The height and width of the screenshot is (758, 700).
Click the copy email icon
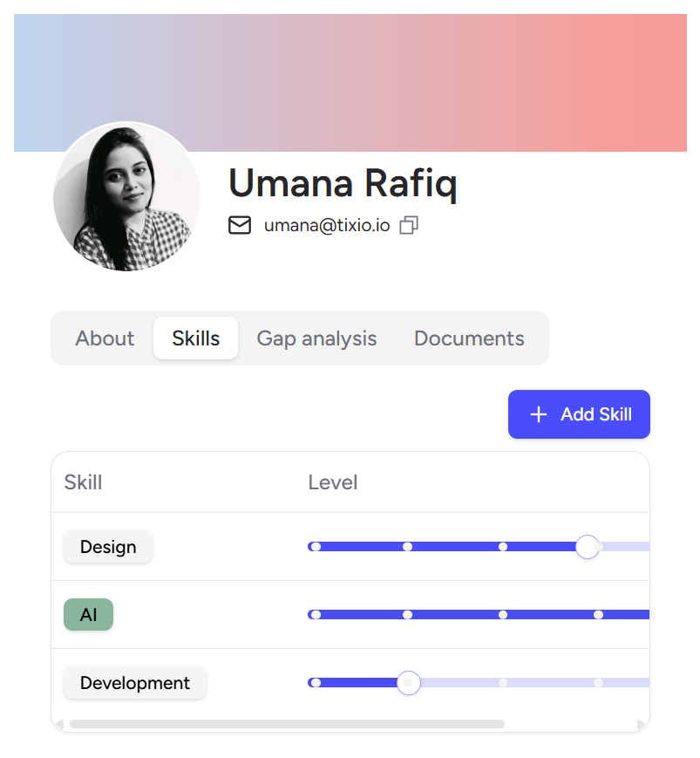pyautogui.click(x=409, y=226)
